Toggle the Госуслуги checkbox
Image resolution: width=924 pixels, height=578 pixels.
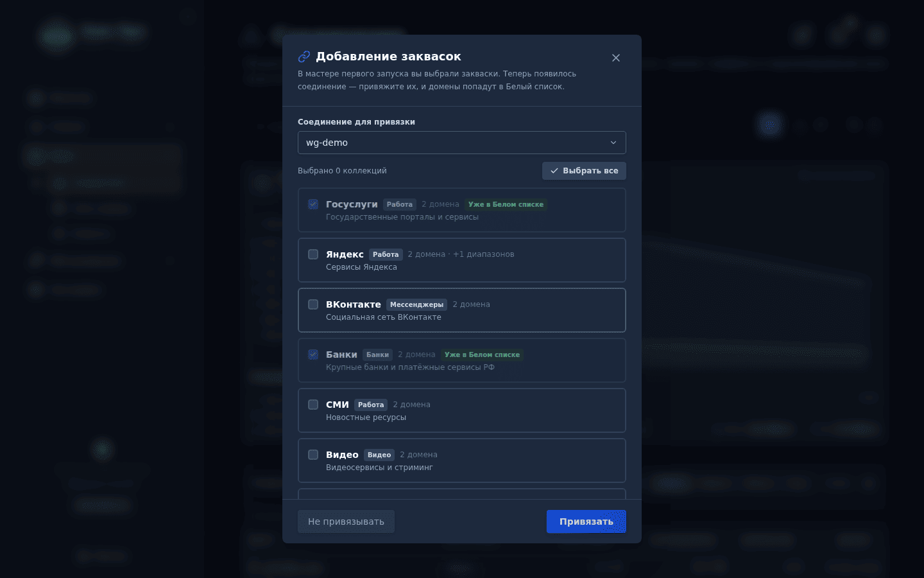pos(313,204)
